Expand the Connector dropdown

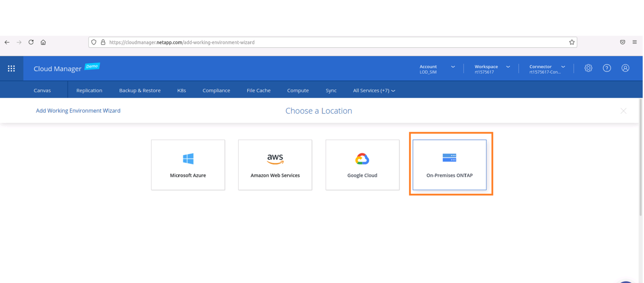click(547, 69)
